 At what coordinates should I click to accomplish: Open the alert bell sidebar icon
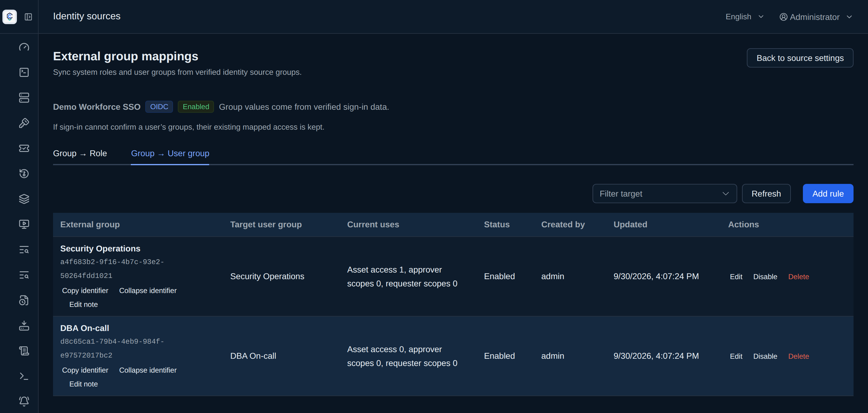[x=24, y=401]
